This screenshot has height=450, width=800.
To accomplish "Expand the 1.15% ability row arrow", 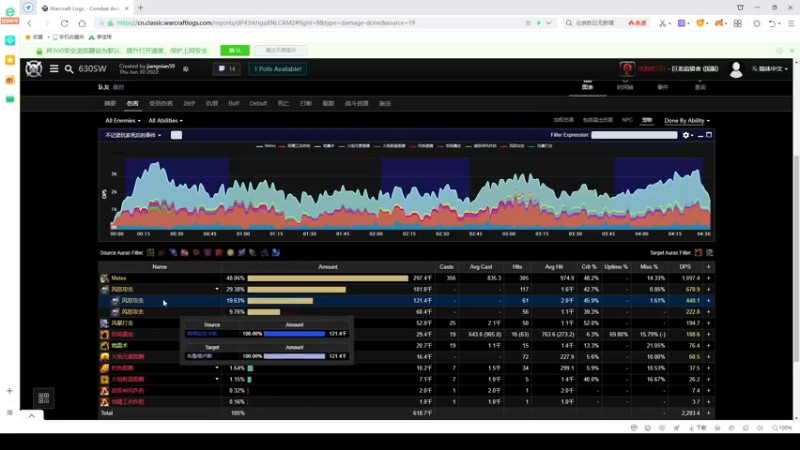I will pos(217,379).
